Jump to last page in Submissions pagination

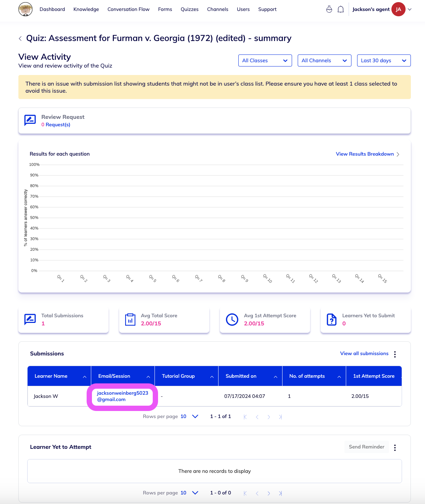(280, 417)
